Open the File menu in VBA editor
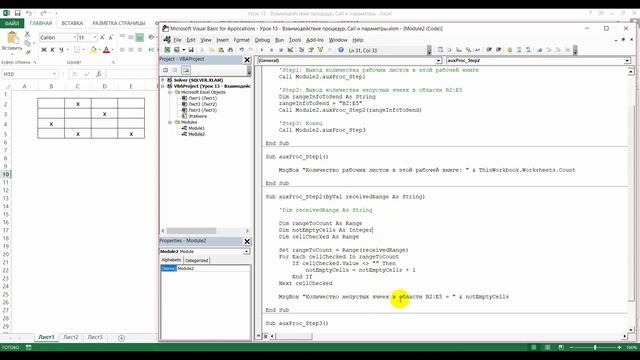Screen dimensions: 640x360 coord(177,40)
